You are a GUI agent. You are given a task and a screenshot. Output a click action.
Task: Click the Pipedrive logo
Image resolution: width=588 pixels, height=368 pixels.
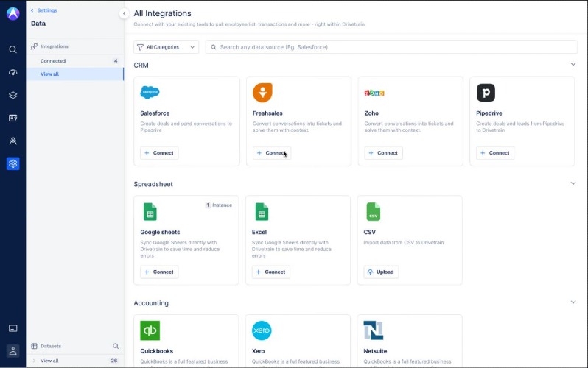pos(486,93)
